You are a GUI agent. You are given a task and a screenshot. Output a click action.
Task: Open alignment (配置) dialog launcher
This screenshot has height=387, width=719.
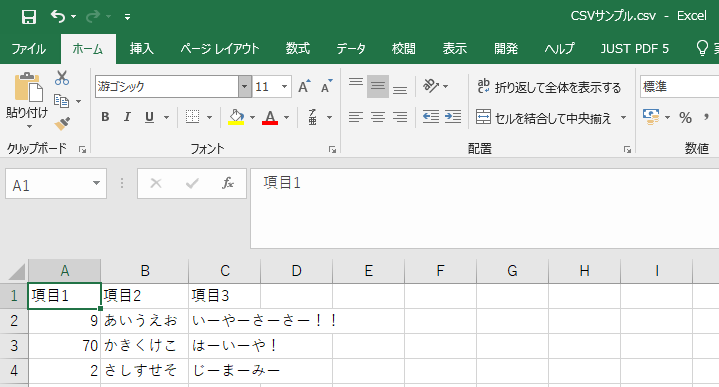627,149
